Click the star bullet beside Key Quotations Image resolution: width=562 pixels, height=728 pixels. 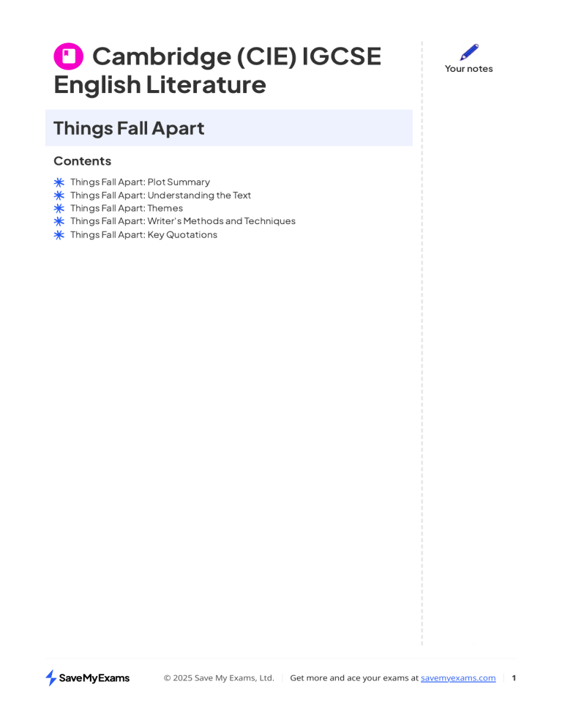[59, 235]
